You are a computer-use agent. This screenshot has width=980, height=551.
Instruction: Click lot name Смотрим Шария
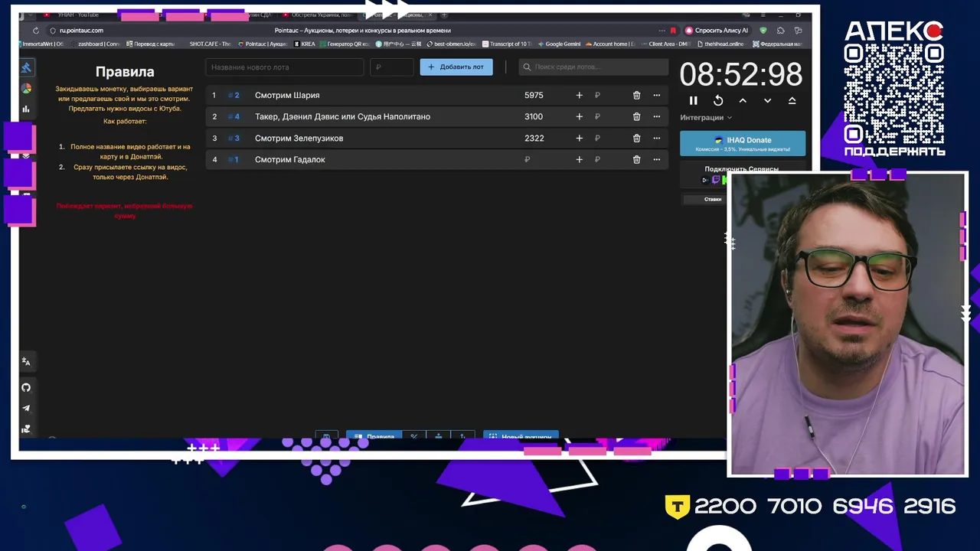(x=287, y=95)
